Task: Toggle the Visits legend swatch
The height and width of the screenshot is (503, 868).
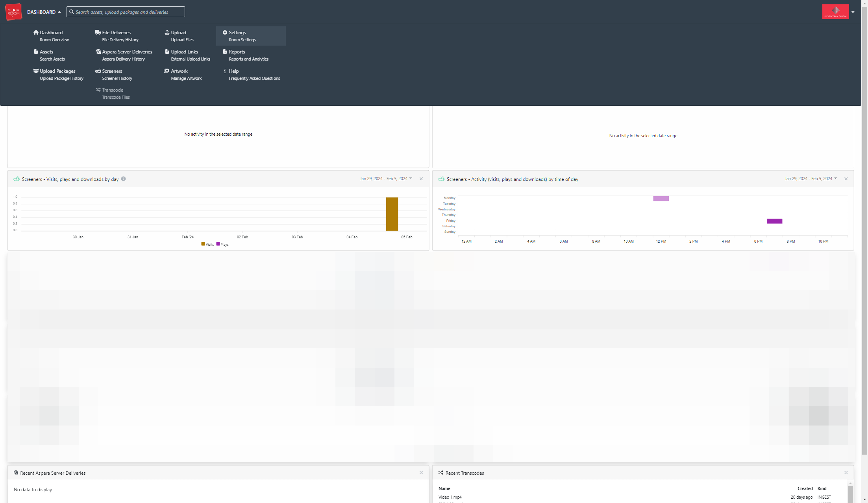Action: (x=203, y=244)
